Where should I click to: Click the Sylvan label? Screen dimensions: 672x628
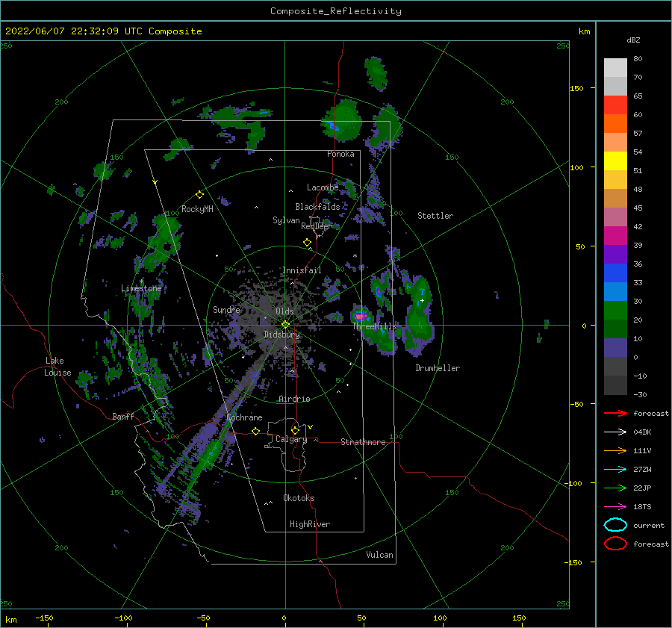click(286, 220)
